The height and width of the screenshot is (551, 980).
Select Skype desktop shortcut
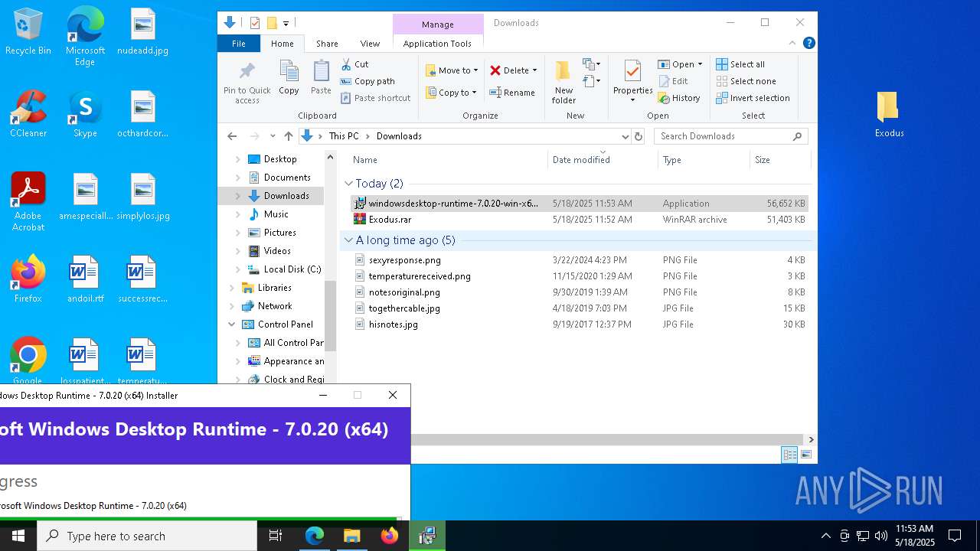[x=85, y=115]
